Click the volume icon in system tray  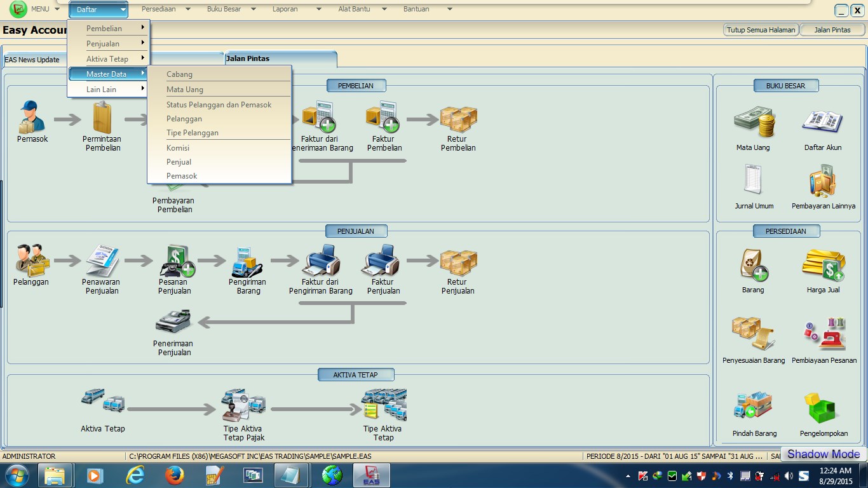tap(789, 476)
